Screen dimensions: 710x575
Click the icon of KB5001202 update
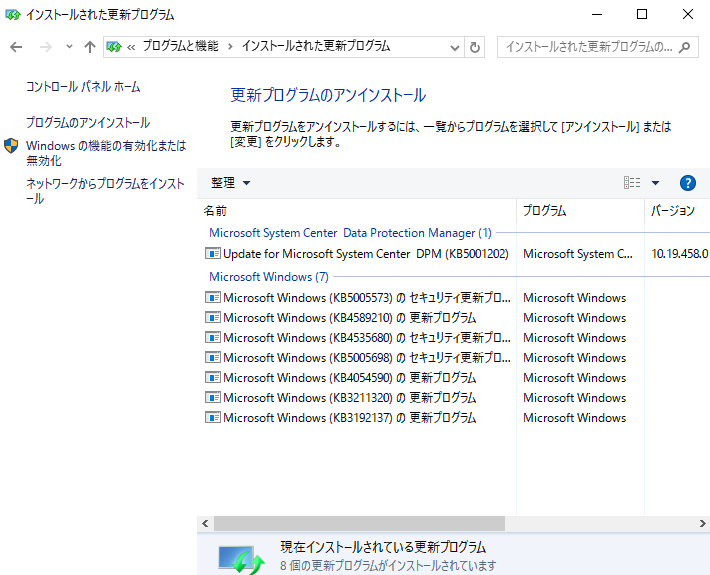[x=212, y=253]
